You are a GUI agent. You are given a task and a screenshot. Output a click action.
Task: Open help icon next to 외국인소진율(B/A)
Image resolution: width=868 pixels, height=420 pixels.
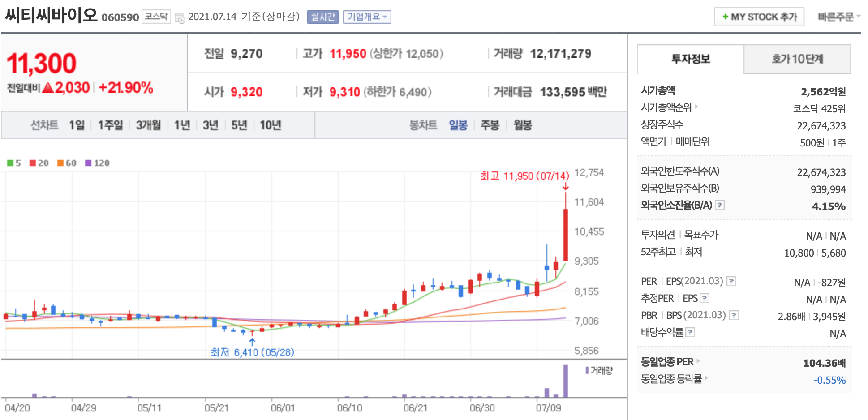point(720,205)
